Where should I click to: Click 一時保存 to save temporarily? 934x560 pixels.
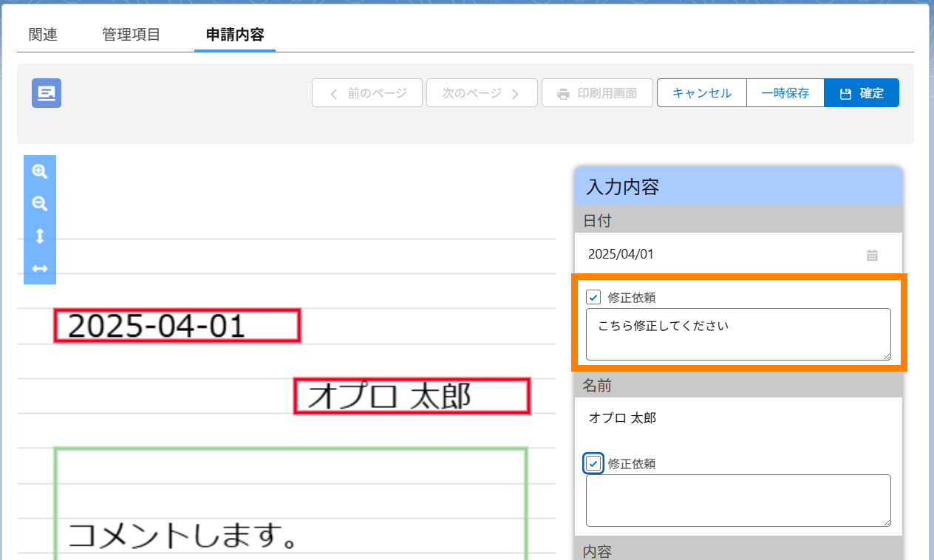(x=785, y=93)
